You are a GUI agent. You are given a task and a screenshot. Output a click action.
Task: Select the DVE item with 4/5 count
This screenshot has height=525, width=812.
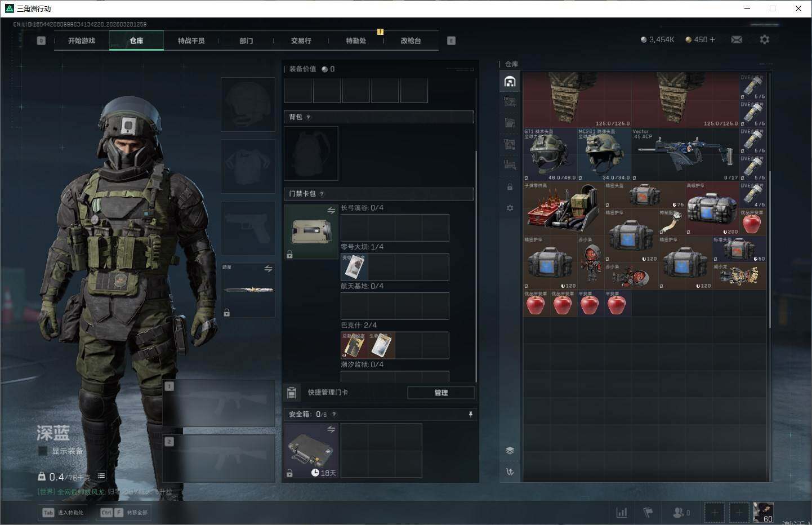point(753,195)
